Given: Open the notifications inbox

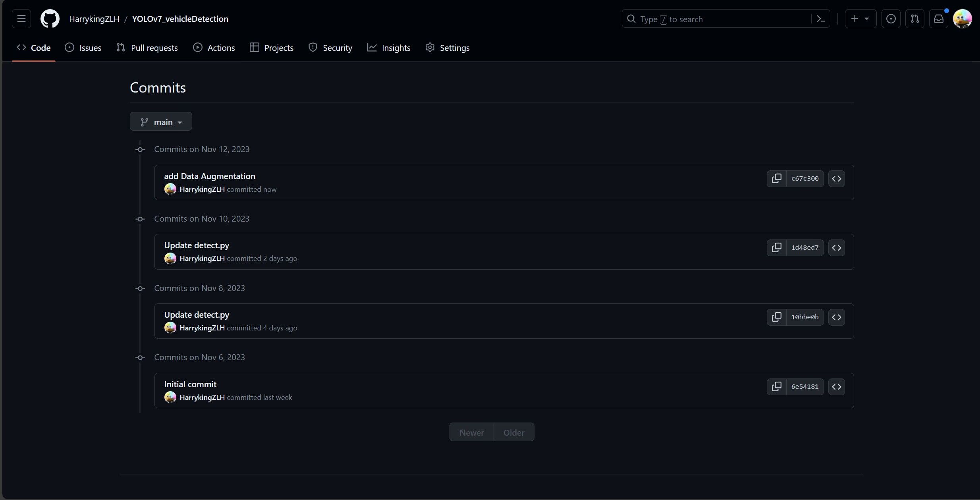Looking at the screenshot, I should 938,19.
